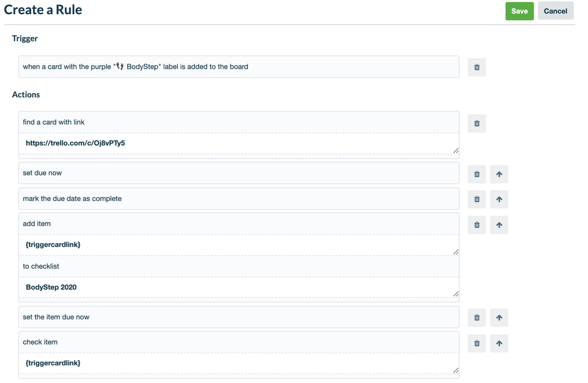This screenshot has height=383, width=588.
Task: Move the "mark the due date as complete" action up
Action: [499, 199]
